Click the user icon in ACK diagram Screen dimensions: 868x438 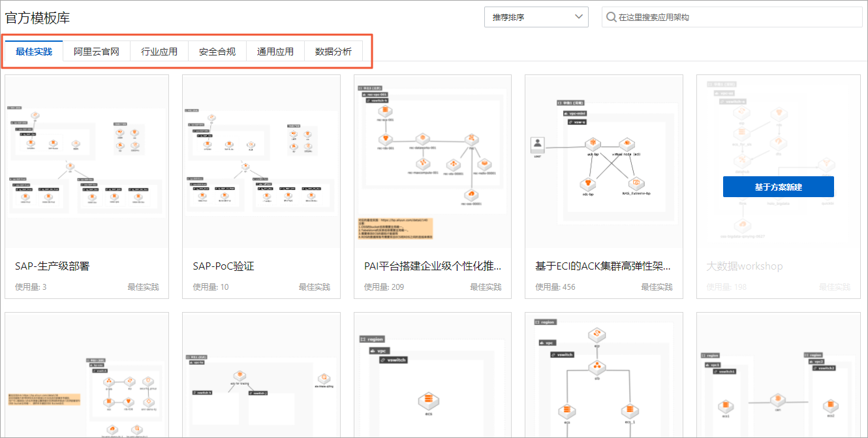[538, 144]
